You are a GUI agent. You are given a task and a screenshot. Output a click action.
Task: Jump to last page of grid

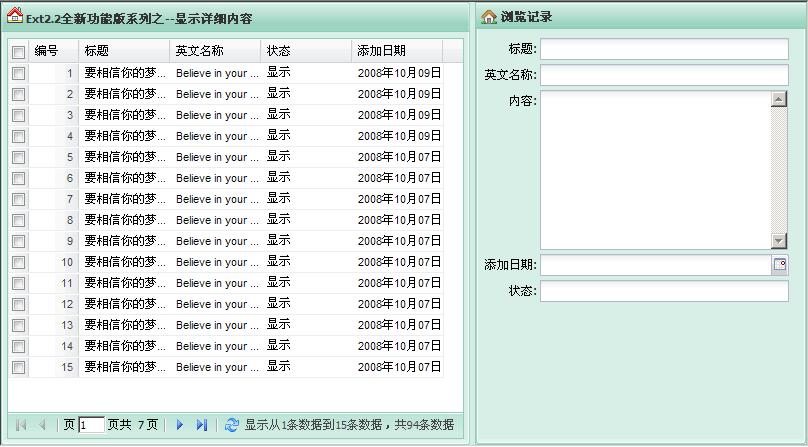[x=201, y=425]
